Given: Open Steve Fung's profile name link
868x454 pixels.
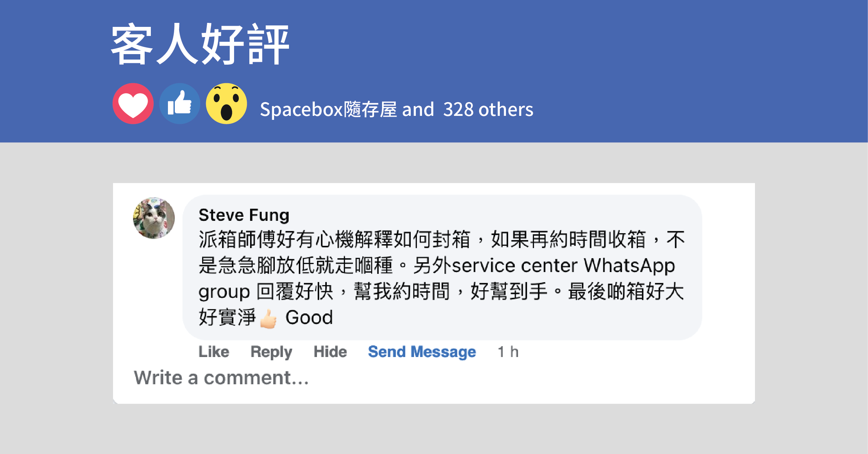Looking at the screenshot, I should point(244,215).
